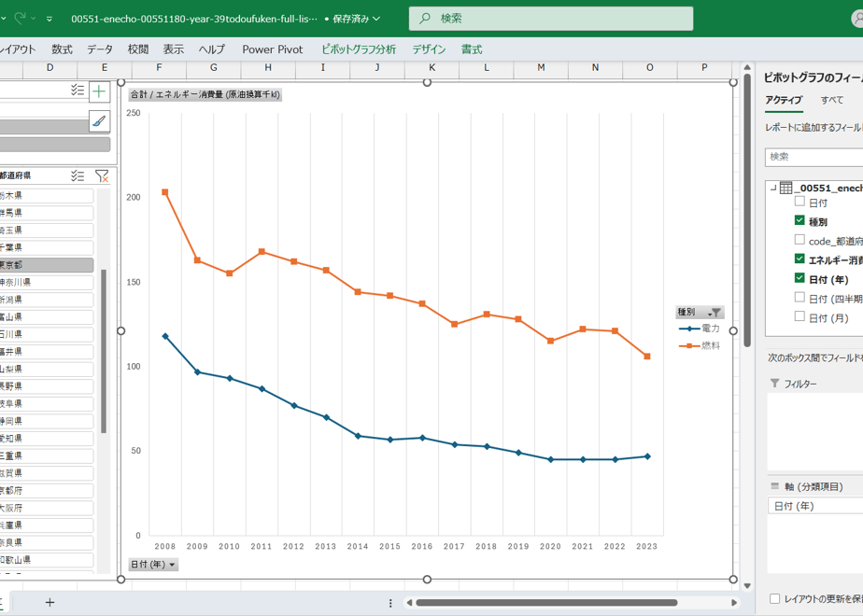Select 長野県 in the slicer
Screen dimensions: 863x616
point(47,386)
